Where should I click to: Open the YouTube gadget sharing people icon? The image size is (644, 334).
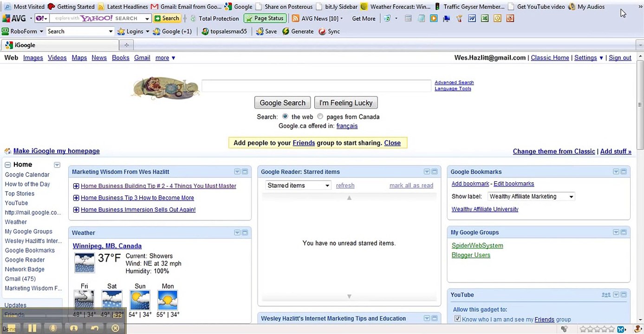click(x=606, y=295)
